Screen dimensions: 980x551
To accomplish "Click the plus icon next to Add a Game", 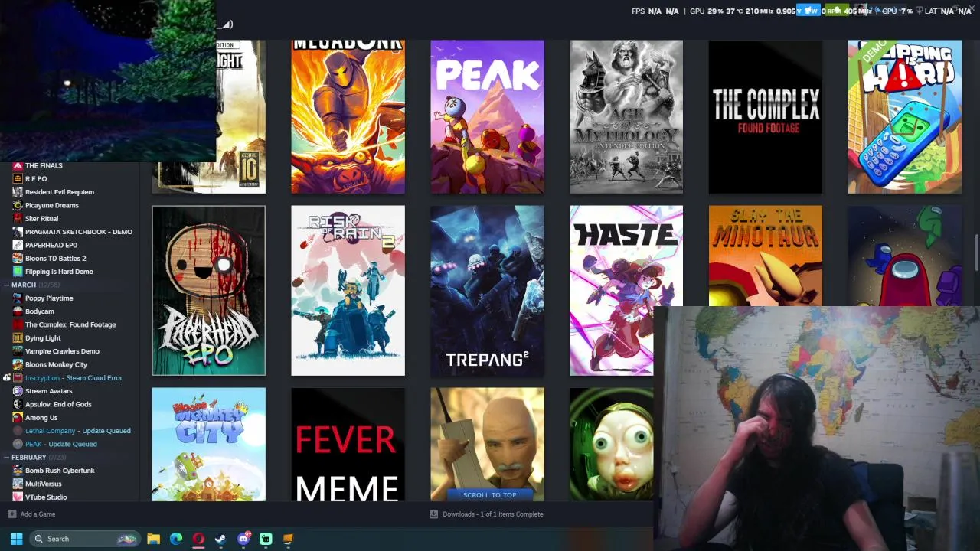I will 11,514.
